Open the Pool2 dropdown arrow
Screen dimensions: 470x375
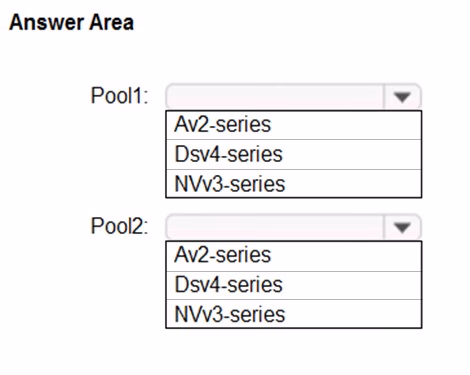[402, 227]
